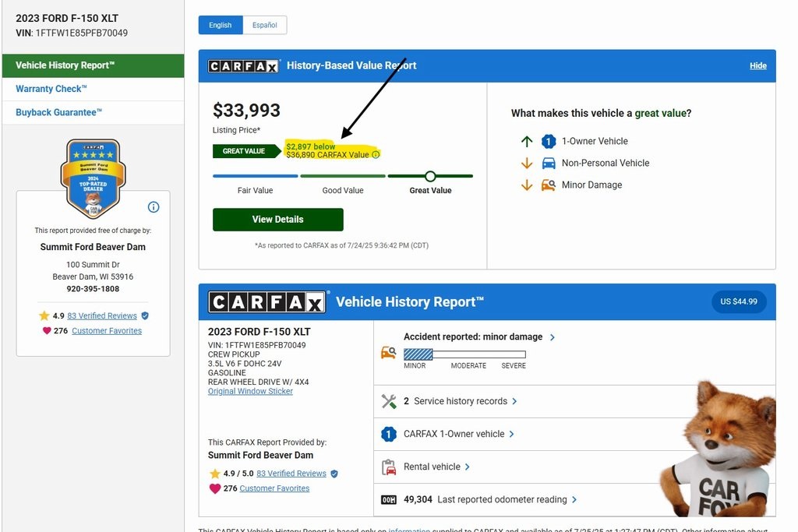Open 83 Verified Reviews link in the sidebar

point(102,315)
